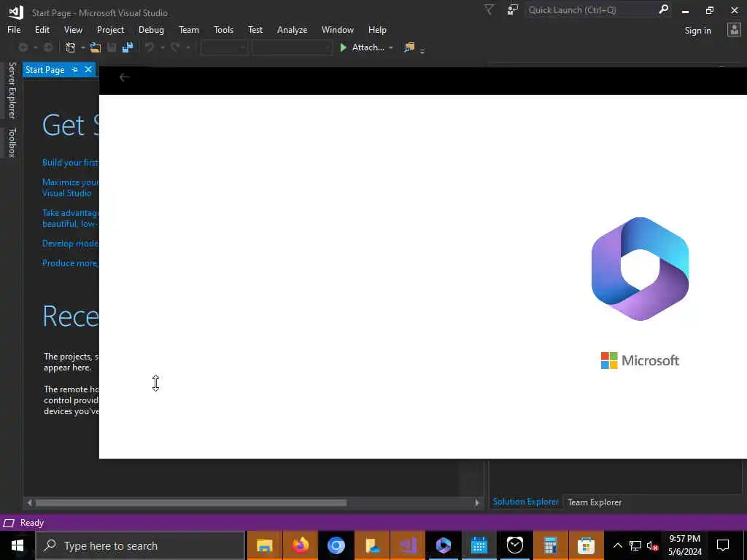Screen dimensions: 747x560
Task: Click the horizontal scrollbar right arrow
Action: click(x=477, y=503)
